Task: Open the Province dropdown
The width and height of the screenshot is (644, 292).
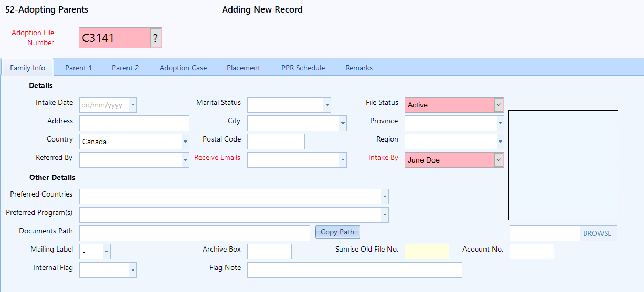Action: point(500,123)
